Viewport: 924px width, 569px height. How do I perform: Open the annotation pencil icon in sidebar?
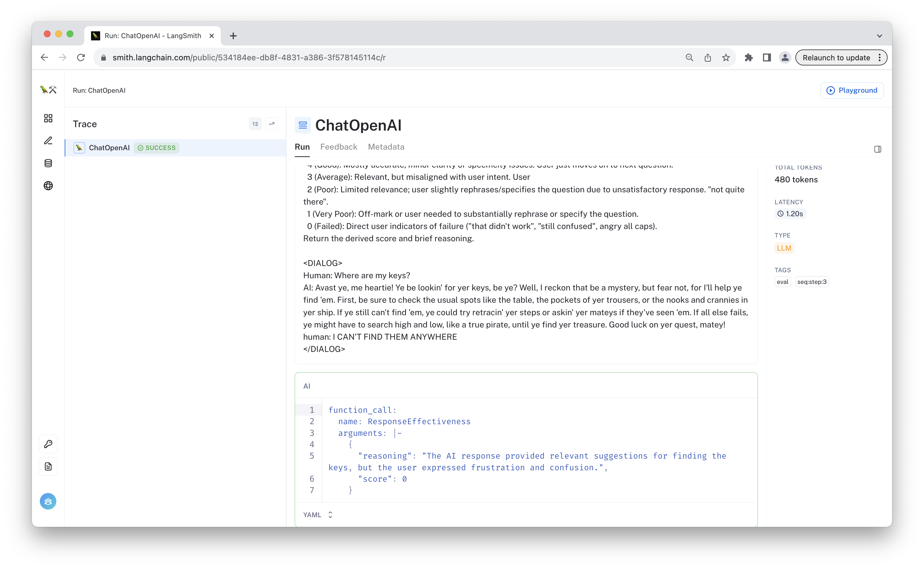tap(48, 141)
